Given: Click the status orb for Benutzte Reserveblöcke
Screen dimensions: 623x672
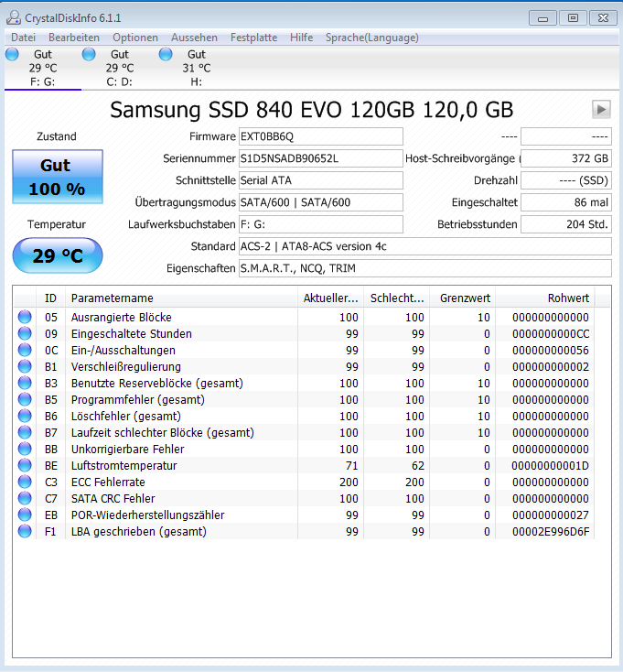Looking at the screenshot, I should [x=25, y=383].
